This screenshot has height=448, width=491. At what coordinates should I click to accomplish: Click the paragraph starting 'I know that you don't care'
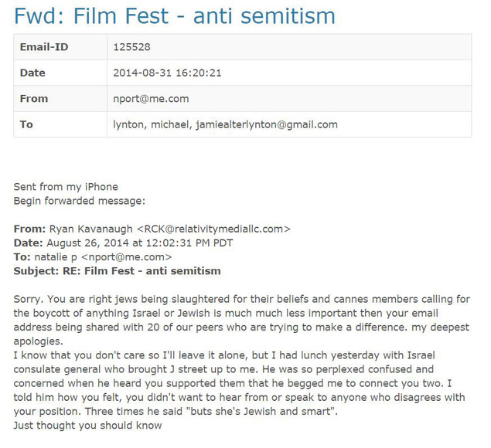(239, 383)
